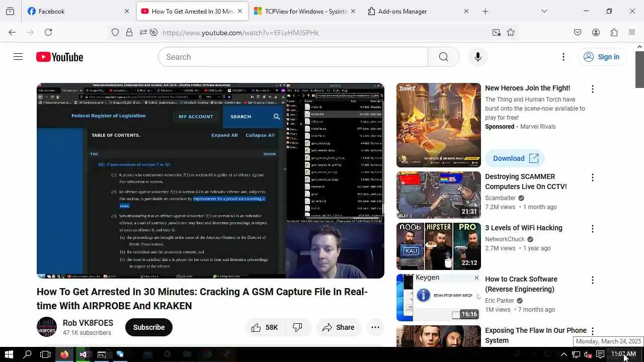Image resolution: width=644 pixels, height=362 pixels.
Task: Open the Windows Start menu
Action: tap(9, 354)
